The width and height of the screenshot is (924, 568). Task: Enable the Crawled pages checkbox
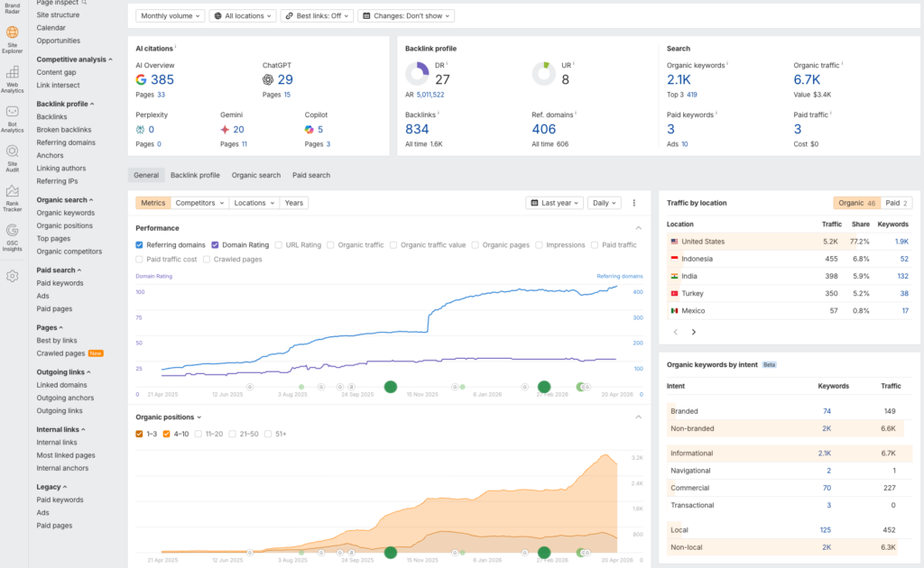(x=207, y=259)
